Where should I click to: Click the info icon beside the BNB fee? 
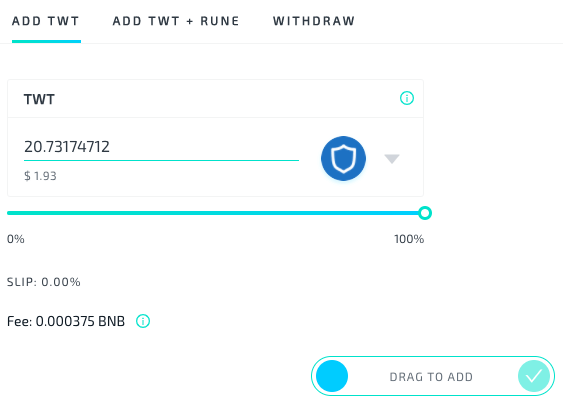[143, 321]
